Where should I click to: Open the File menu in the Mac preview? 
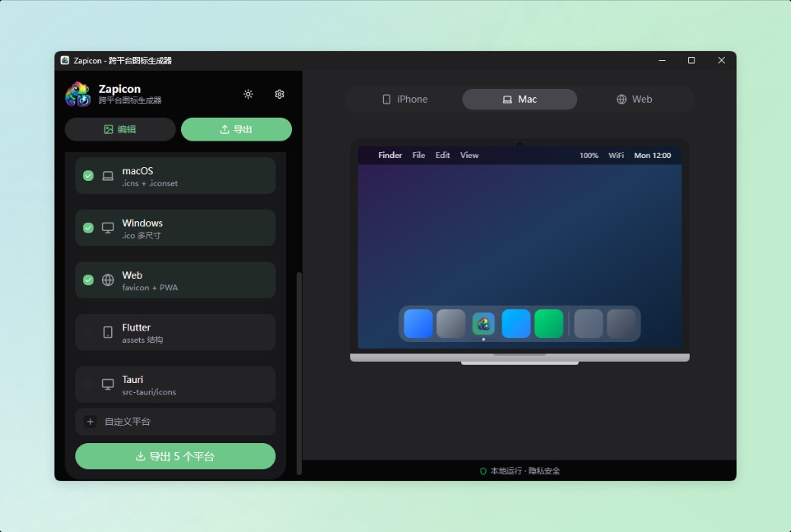(418, 155)
